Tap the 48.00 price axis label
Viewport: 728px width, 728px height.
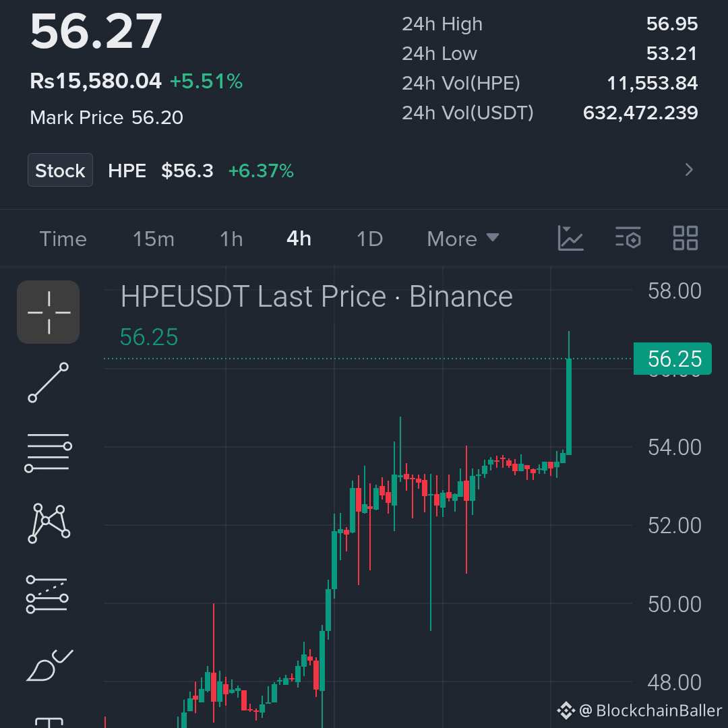tap(674, 682)
